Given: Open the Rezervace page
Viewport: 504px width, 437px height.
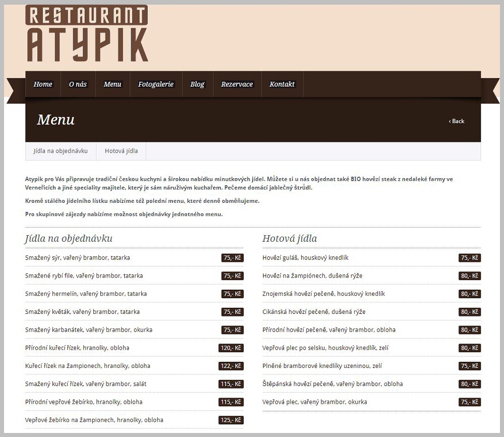Looking at the screenshot, I should (237, 84).
